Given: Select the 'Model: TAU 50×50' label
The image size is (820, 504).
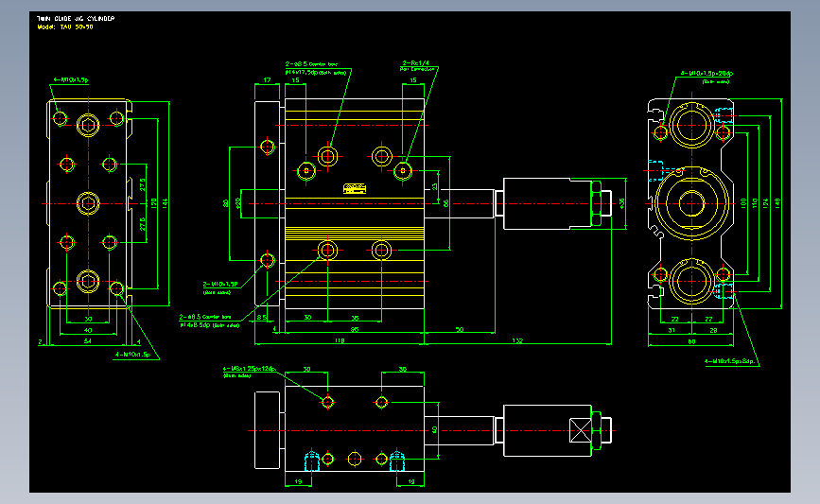Looking at the screenshot, I should [65, 26].
